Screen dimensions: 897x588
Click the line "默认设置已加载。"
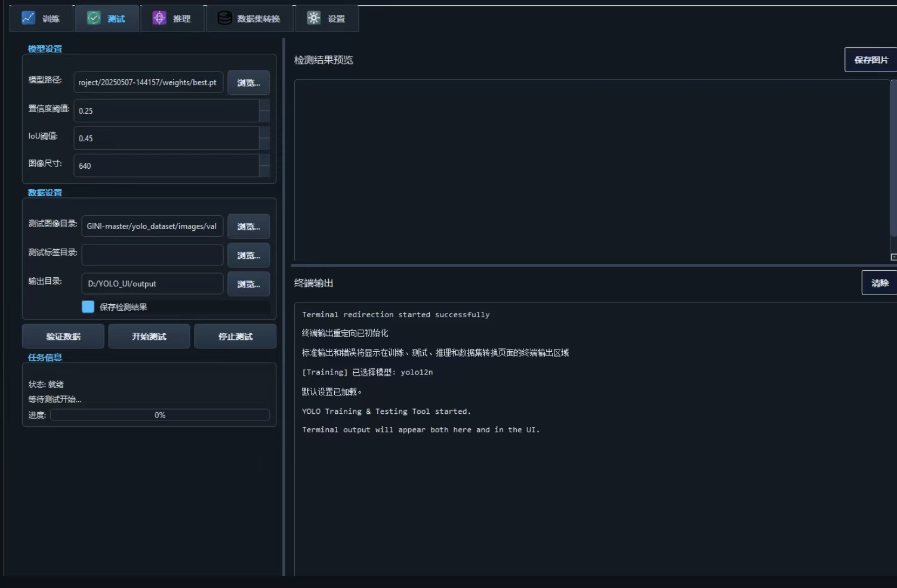click(x=332, y=392)
